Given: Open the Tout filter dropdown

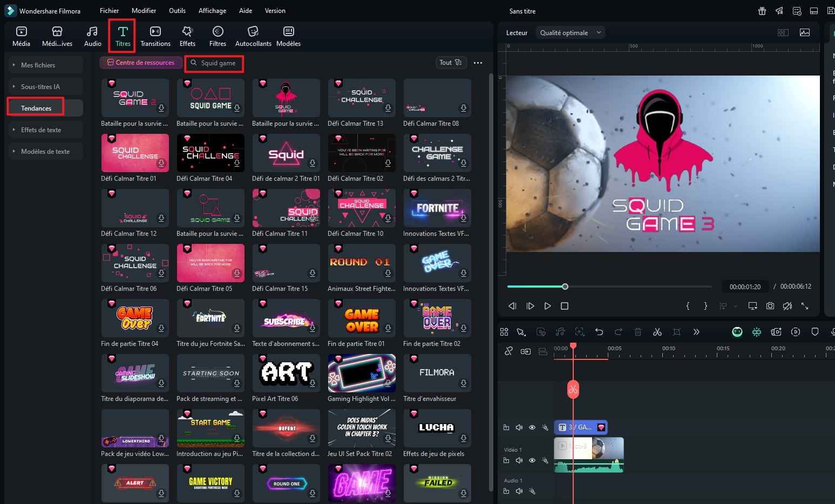Looking at the screenshot, I should [x=451, y=63].
